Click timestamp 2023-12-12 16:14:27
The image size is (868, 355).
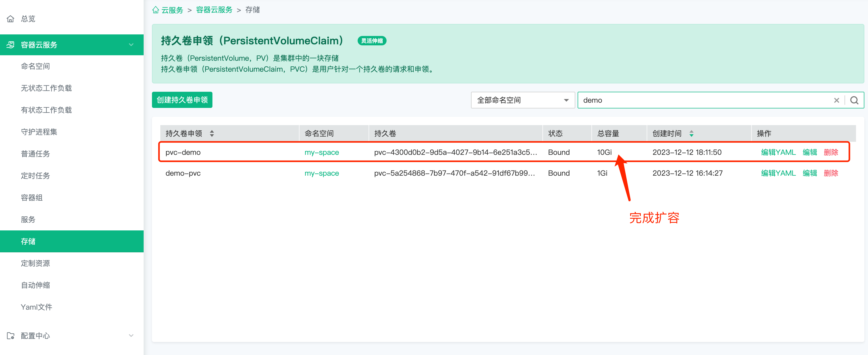(x=688, y=173)
